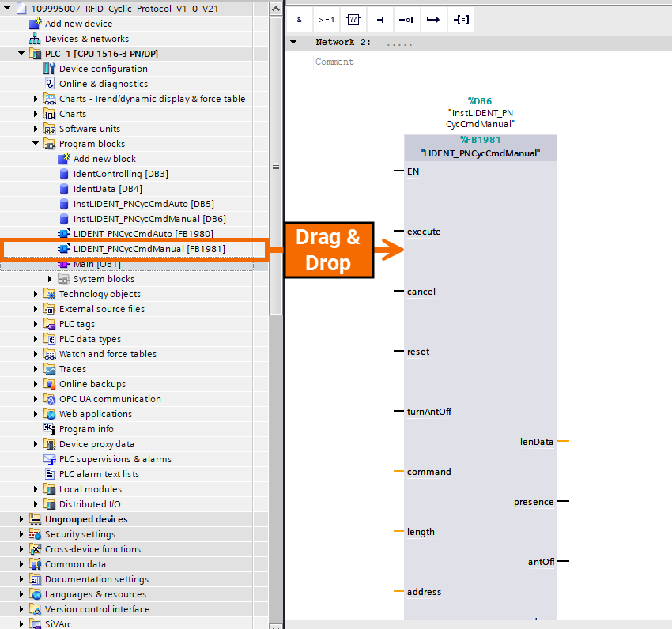This screenshot has height=629, width=672.
Task: Click the Web applications globe icon
Action: tap(49, 414)
